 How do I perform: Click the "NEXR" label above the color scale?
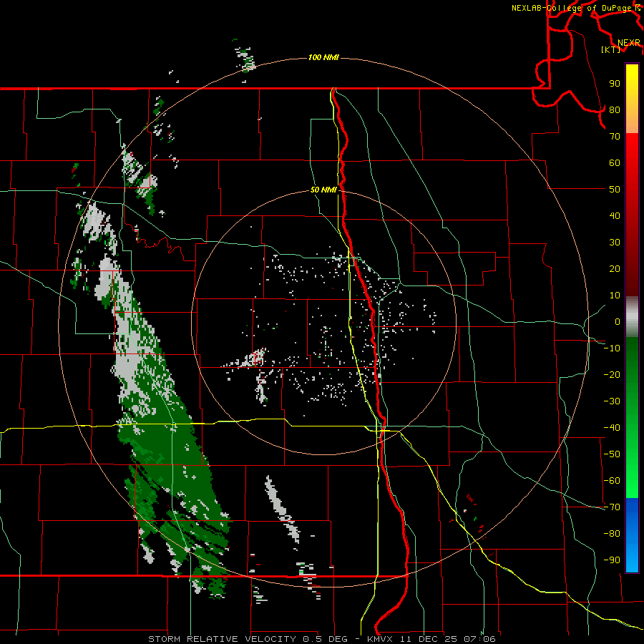pyautogui.click(x=629, y=43)
